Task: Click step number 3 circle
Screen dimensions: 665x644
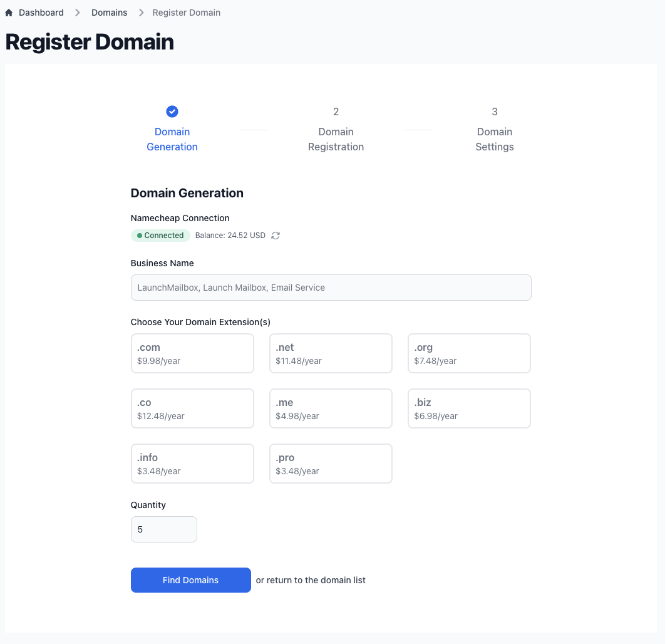Action: tap(495, 112)
